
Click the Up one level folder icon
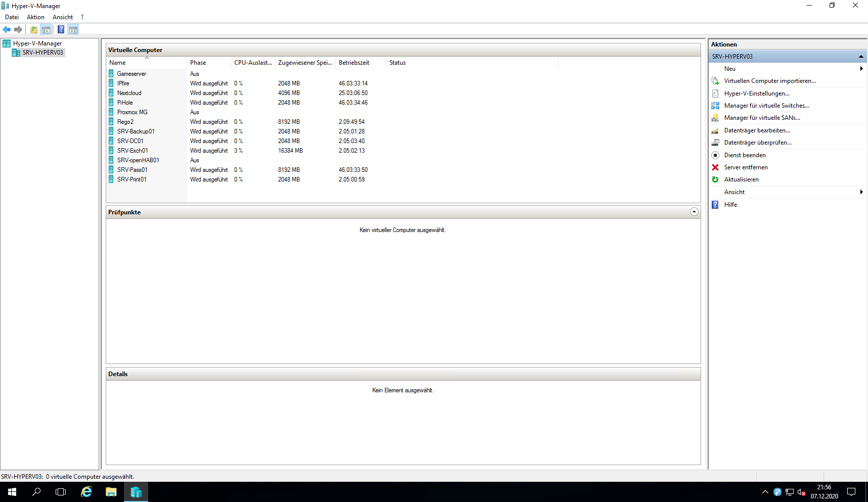[34, 29]
